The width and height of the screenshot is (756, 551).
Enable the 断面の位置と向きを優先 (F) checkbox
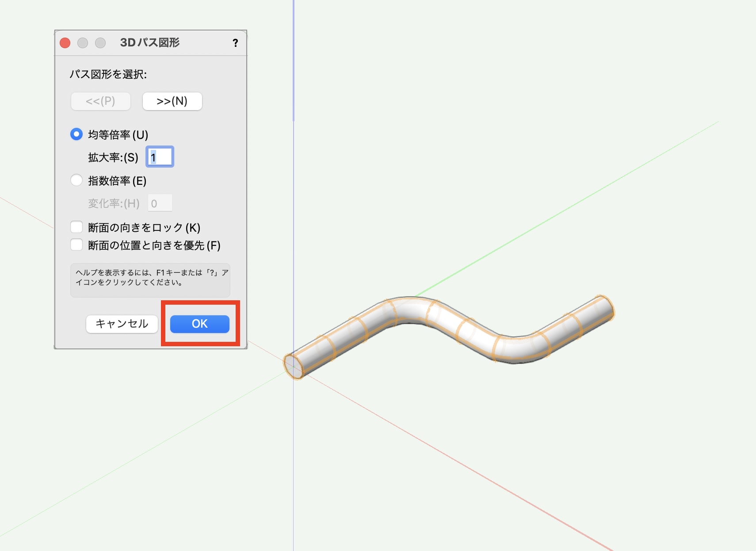point(76,245)
